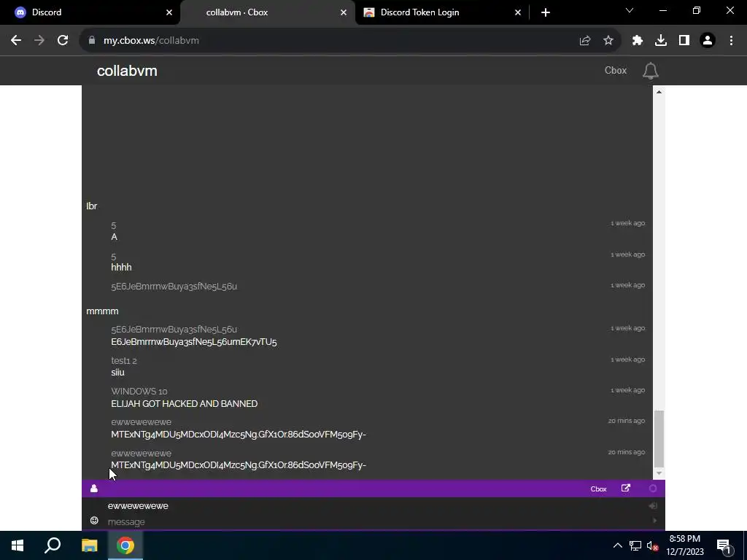The image size is (747, 560).
Task: Click the message A
Action: pyautogui.click(x=115, y=237)
